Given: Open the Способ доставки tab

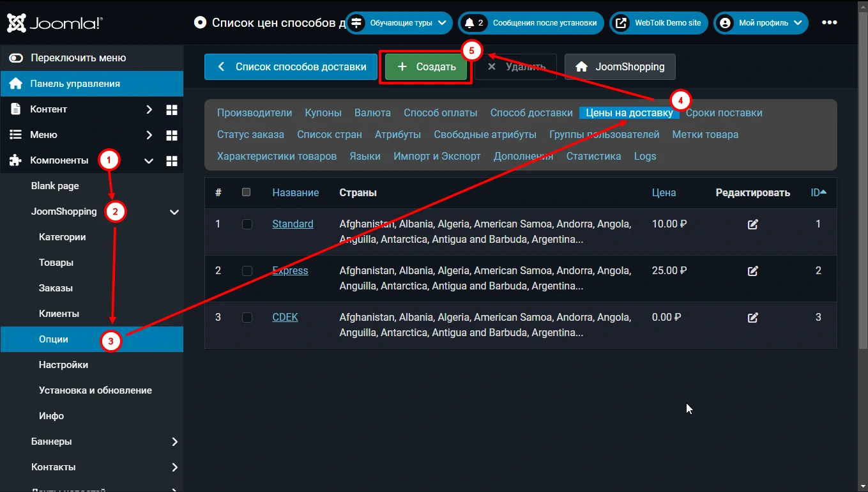Looking at the screenshot, I should [531, 113].
